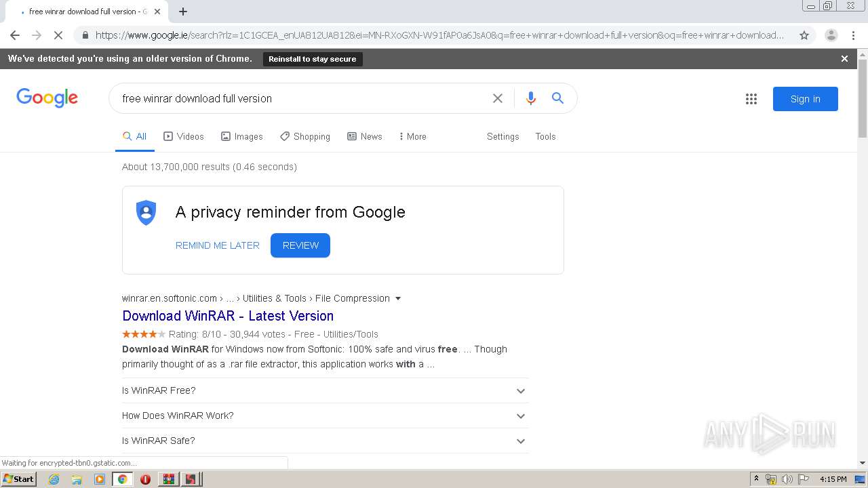868x488 pixels.
Task: Start voice search with the microphone icon
Action: pos(531,98)
